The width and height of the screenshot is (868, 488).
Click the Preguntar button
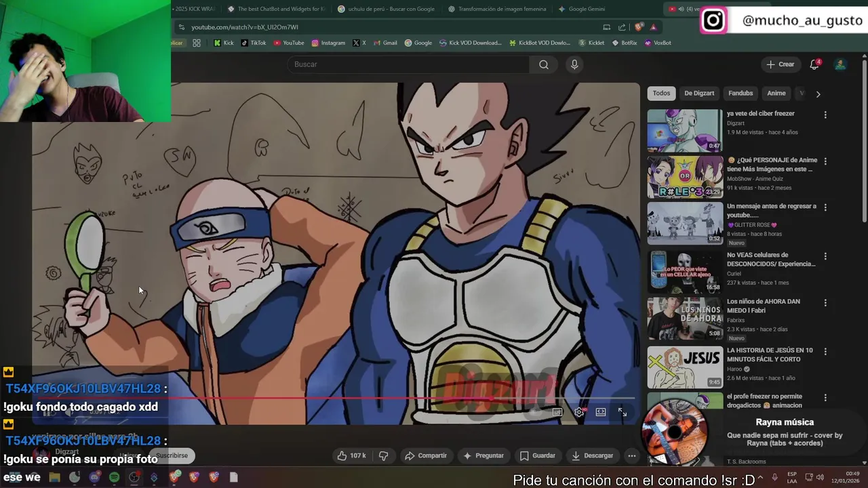tap(483, 455)
